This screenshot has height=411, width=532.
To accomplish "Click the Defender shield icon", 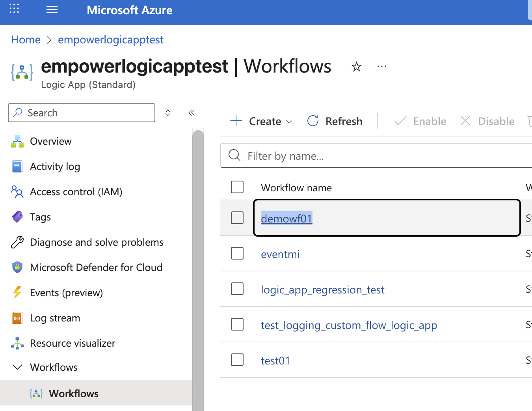I will point(17,267).
